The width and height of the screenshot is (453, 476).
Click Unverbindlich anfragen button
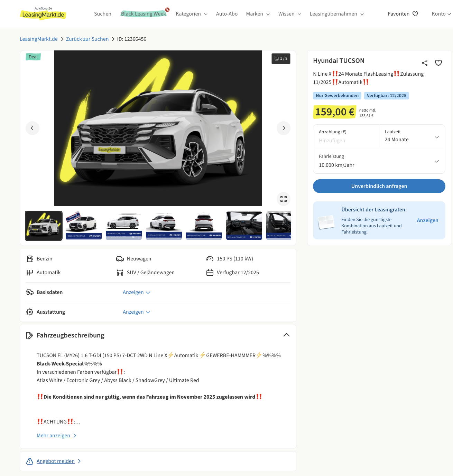tap(379, 186)
